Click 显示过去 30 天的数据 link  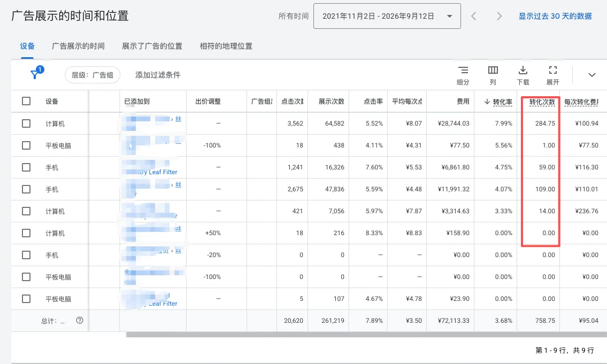coord(555,16)
